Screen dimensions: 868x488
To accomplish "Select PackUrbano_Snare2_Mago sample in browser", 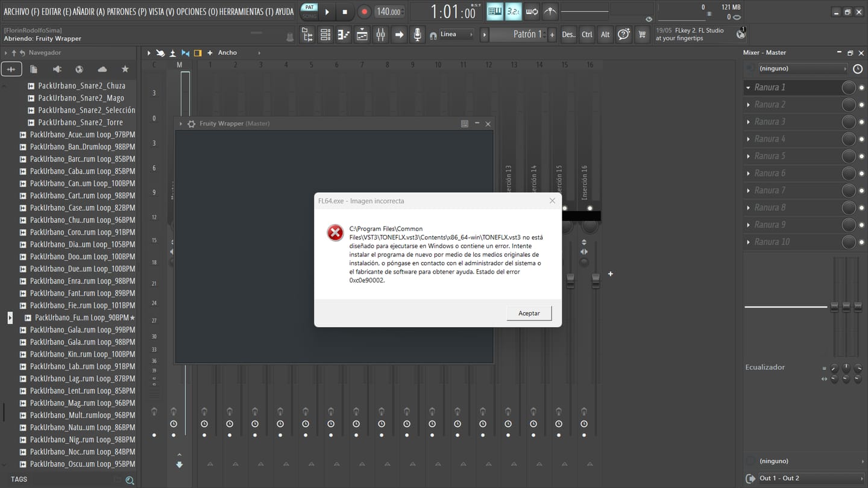I will 81,98.
